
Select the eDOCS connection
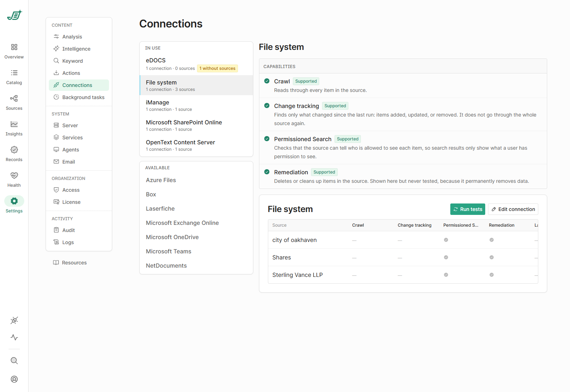click(x=196, y=64)
